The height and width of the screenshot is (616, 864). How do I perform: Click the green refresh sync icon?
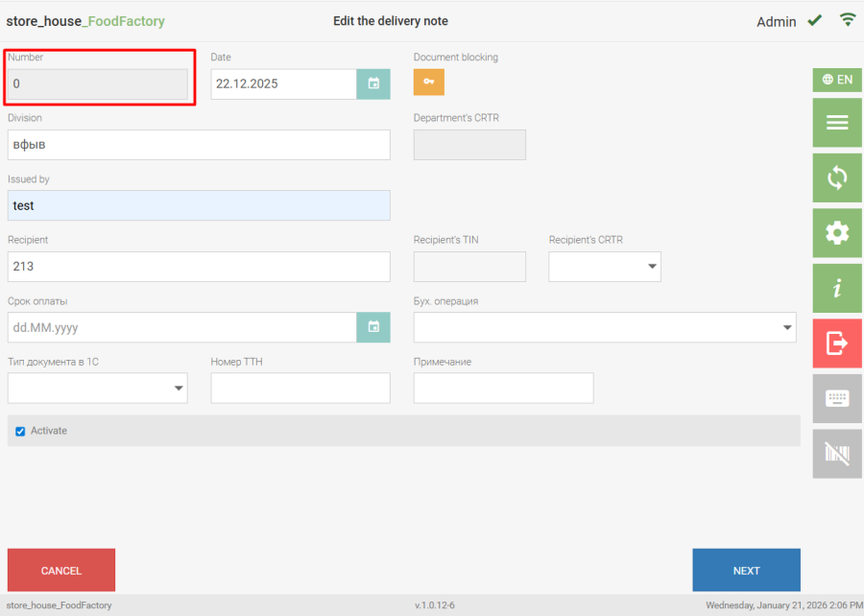tap(837, 178)
